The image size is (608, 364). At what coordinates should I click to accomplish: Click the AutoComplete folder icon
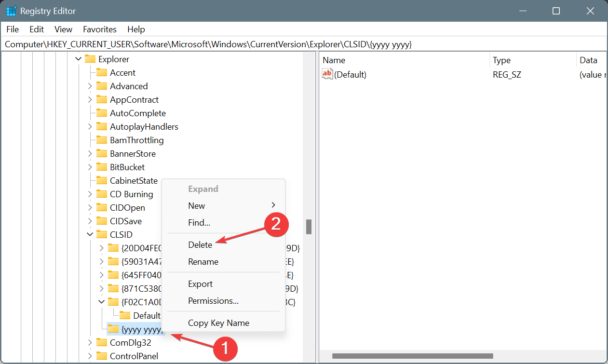pos(101,113)
